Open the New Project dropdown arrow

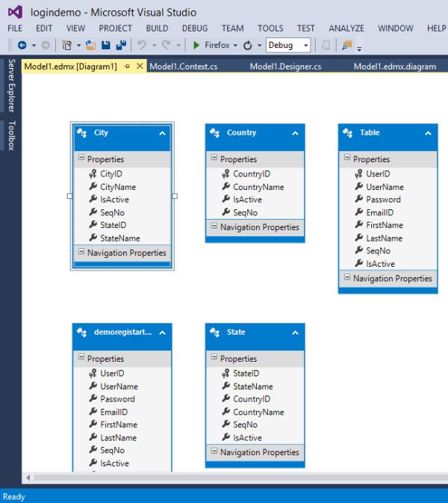coord(78,46)
